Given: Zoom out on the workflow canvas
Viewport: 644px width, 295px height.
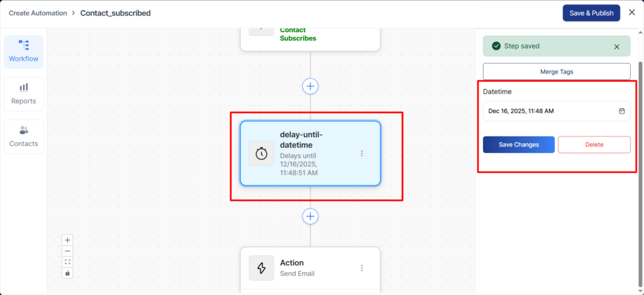Looking at the screenshot, I should (68, 251).
